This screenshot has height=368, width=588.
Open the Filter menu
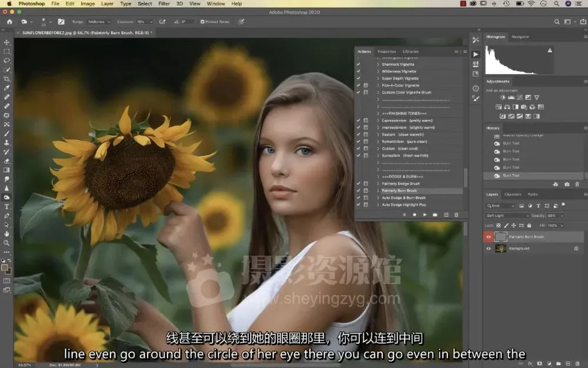[164, 4]
